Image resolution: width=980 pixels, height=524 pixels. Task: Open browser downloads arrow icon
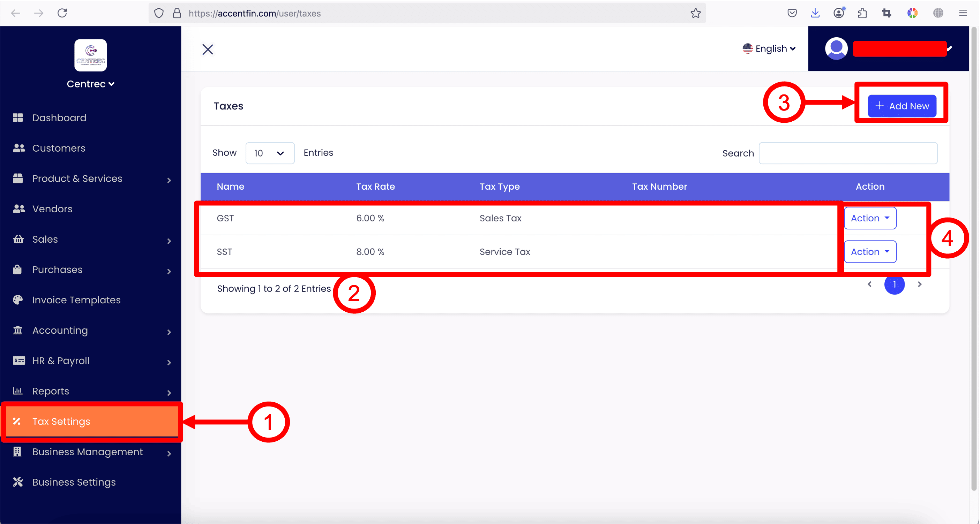[815, 13]
